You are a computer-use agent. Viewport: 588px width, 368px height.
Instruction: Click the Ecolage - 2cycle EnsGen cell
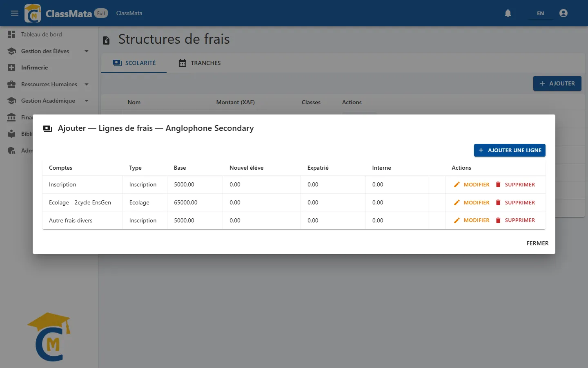tap(82, 202)
